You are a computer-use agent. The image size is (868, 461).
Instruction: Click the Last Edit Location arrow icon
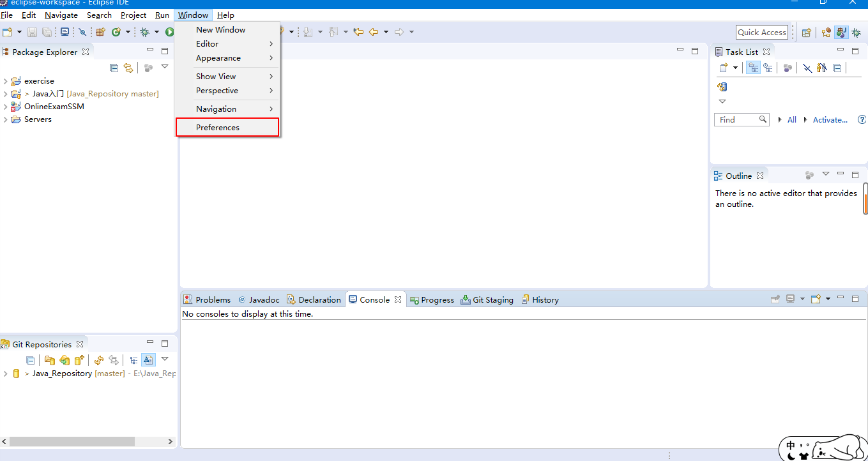coord(358,32)
